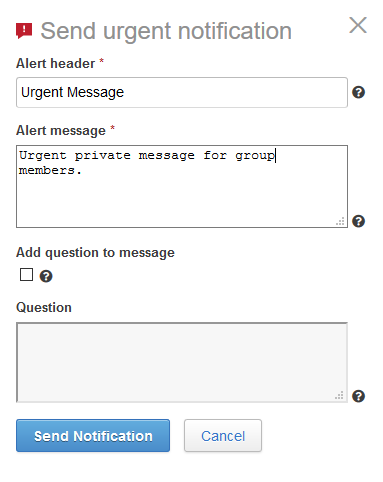
Task: Show help beside Add question checkbox
Action: click(x=46, y=276)
